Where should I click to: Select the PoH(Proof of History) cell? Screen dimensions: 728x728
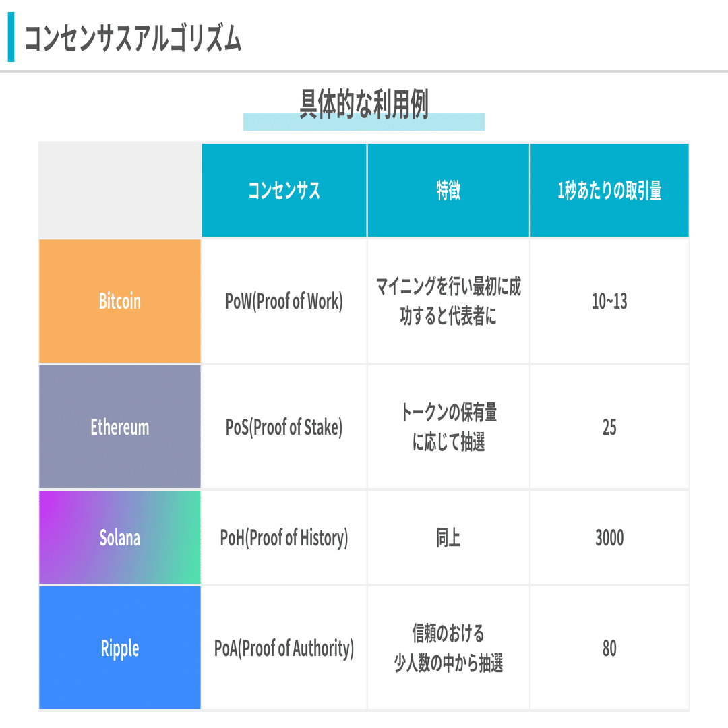click(x=284, y=537)
